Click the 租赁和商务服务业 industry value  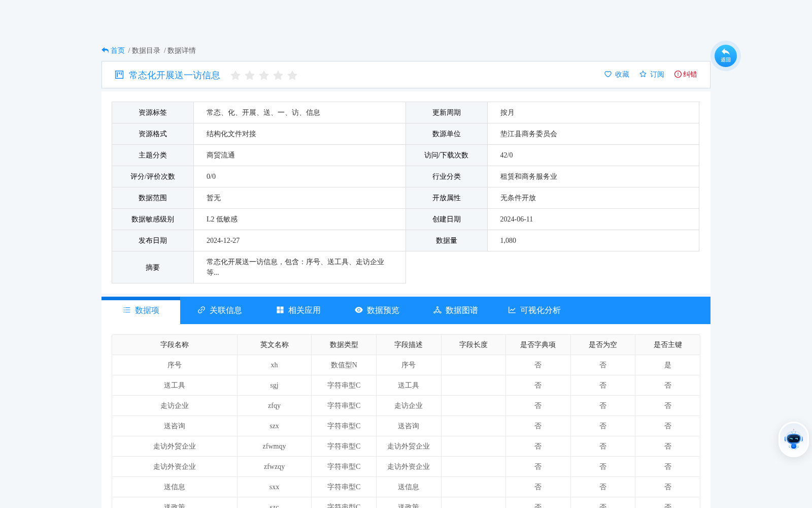tap(528, 177)
